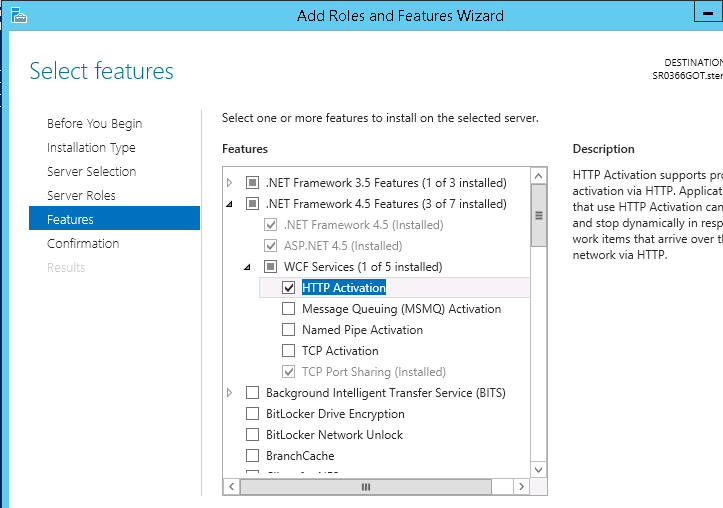Click the features list scroll down arrow

[539, 469]
